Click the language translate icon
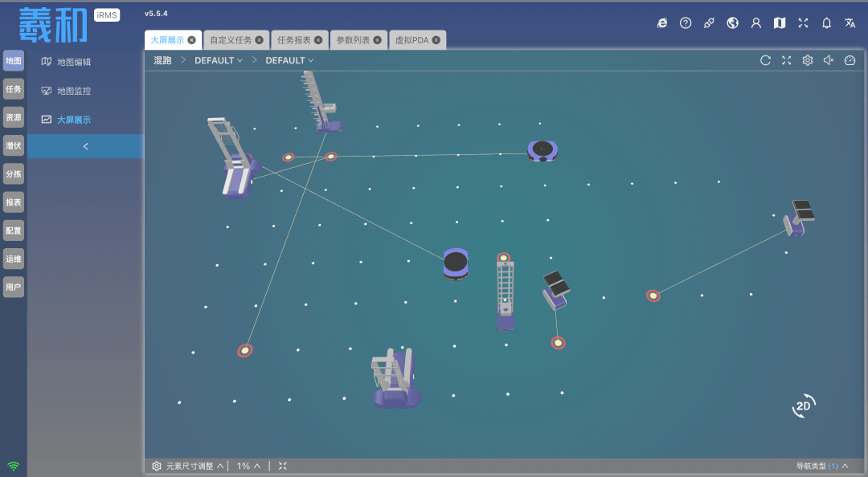 pos(850,22)
